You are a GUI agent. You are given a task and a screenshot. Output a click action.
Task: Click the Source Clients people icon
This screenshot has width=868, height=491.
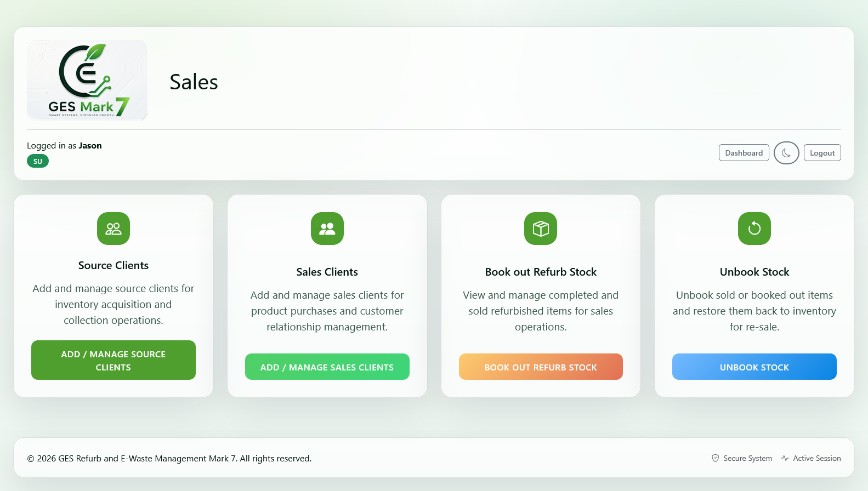point(114,229)
